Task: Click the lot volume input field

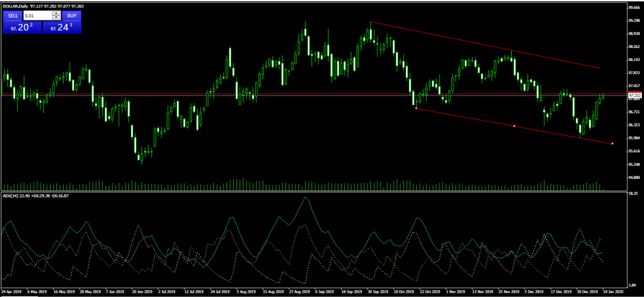Action: click(x=37, y=15)
